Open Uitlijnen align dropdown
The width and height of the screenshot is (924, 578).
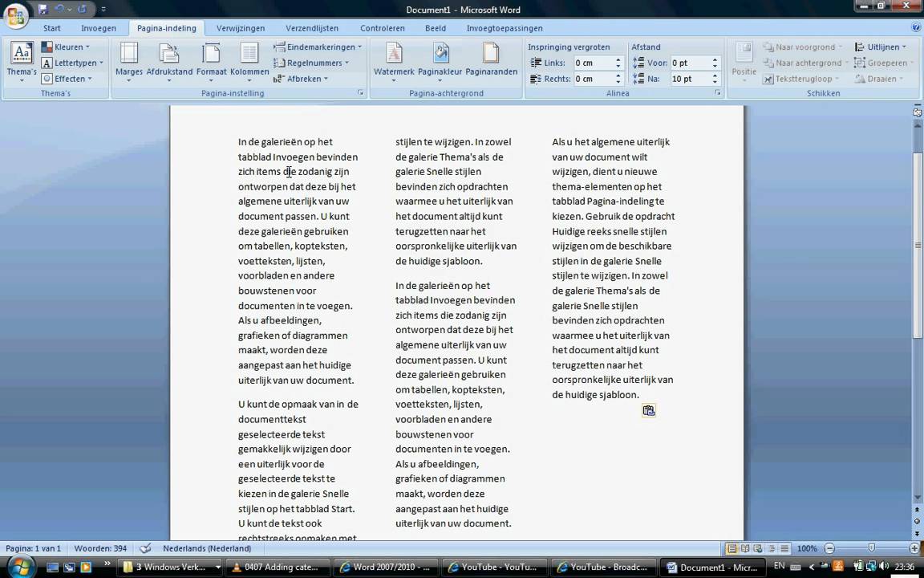(x=881, y=47)
